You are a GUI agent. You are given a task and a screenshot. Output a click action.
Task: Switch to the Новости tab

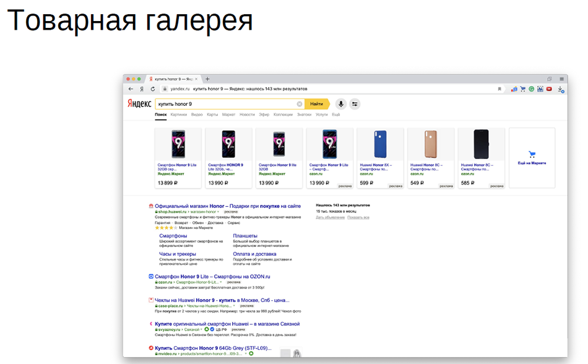point(247,115)
